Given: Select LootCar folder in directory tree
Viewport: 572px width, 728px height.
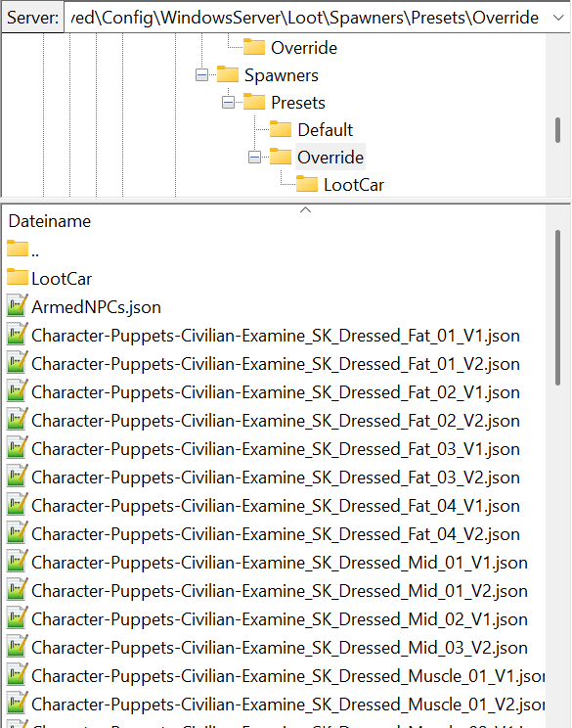Looking at the screenshot, I should point(354,185).
